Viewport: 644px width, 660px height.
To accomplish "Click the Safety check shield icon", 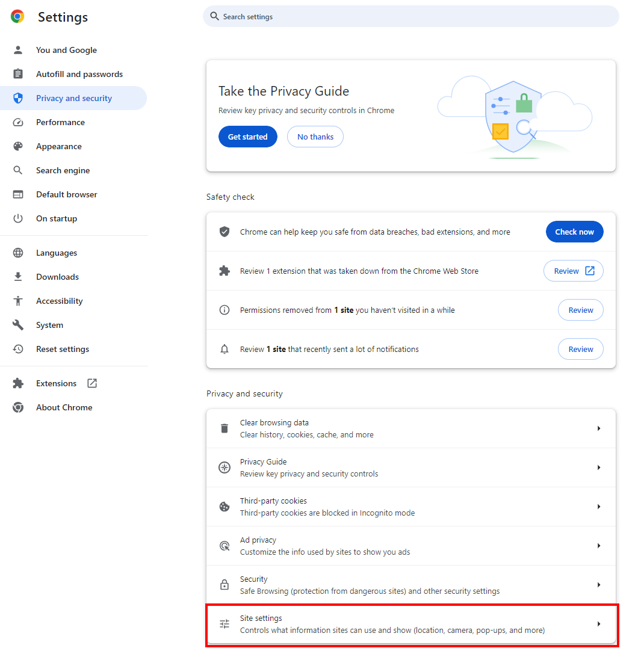I will tap(224, 232).
